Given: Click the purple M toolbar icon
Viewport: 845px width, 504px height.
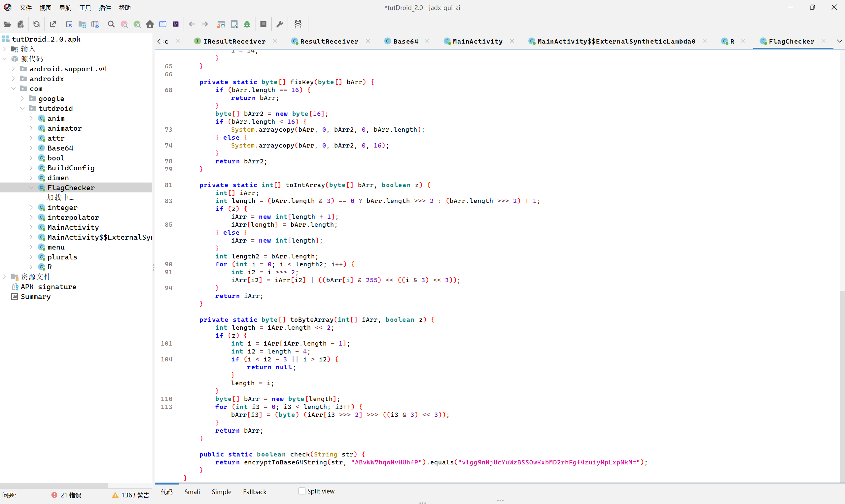Looking at the screenshot, I should (176, 24).
